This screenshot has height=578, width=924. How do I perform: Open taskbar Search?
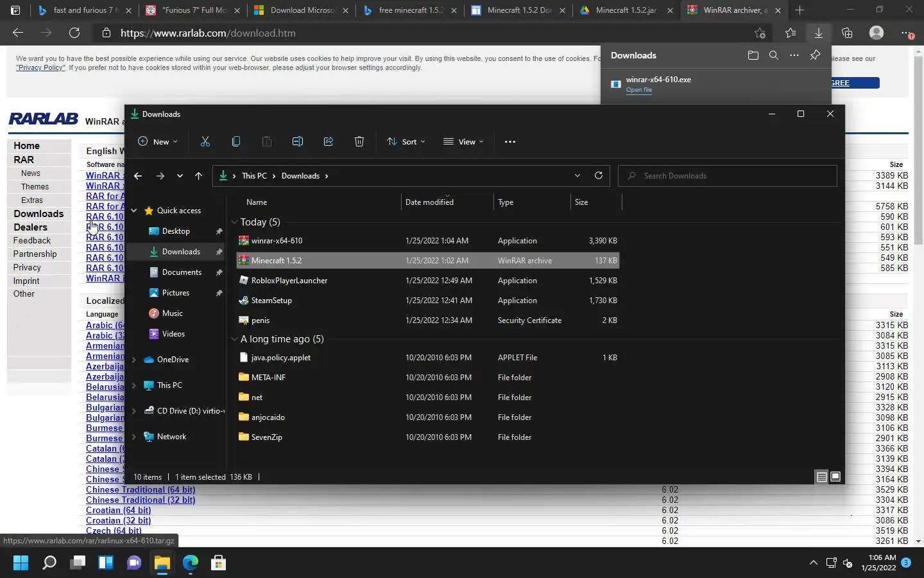(49, 563)
